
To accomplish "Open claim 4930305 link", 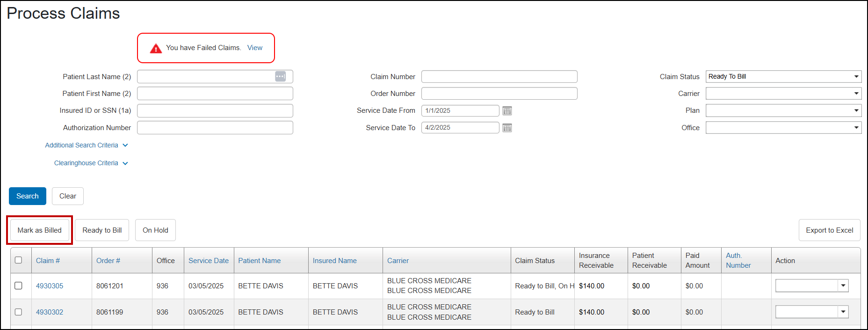I will (x=50, y=286).
